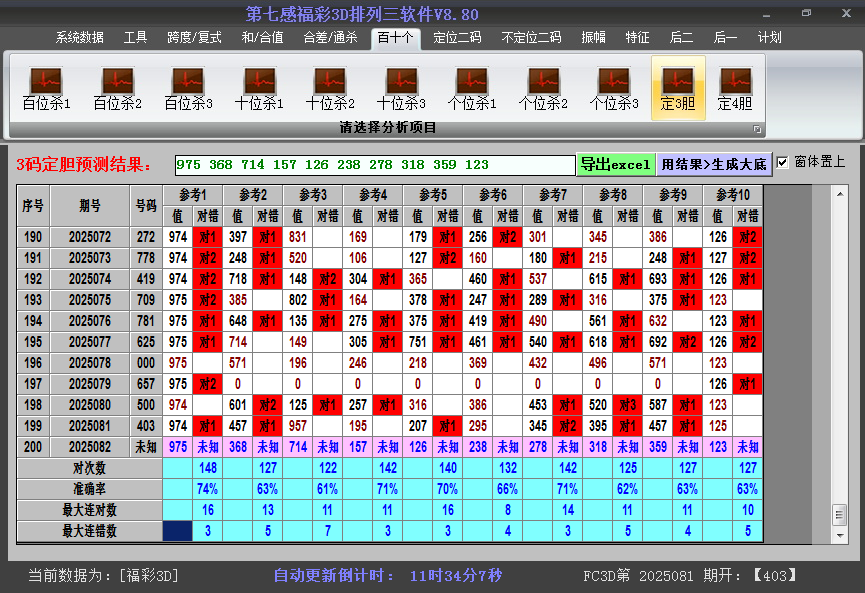
Task: Open the 计划 menu tab
Action: pyautogui.click(x=770, y=37)
